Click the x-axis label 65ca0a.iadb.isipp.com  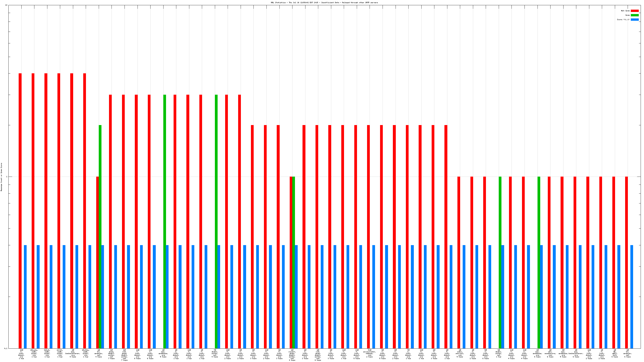(x=34, y=353)
